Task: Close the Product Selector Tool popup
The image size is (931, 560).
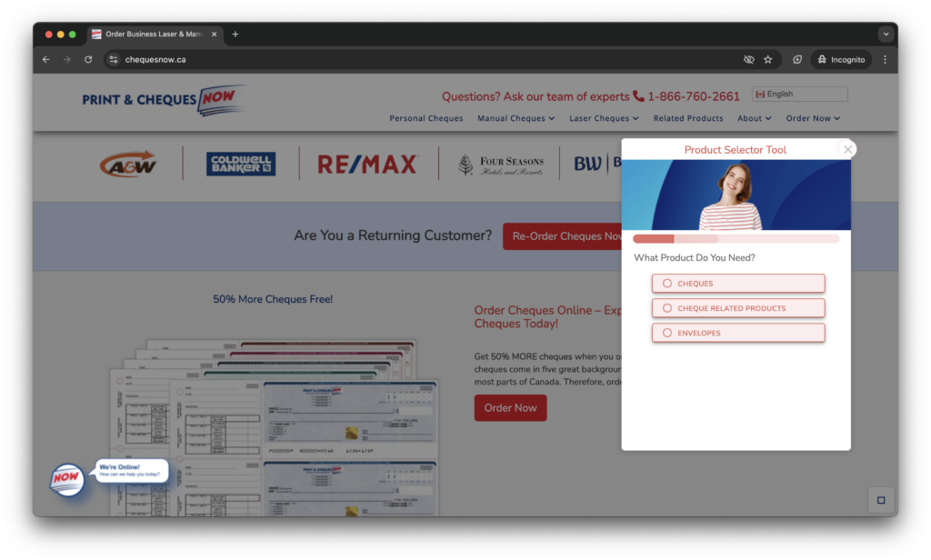Action: coord(847,149)
